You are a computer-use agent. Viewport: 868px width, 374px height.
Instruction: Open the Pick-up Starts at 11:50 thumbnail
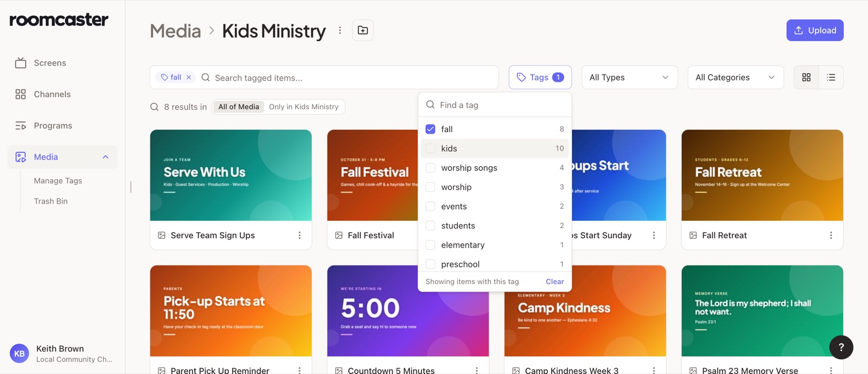point(231,311)
